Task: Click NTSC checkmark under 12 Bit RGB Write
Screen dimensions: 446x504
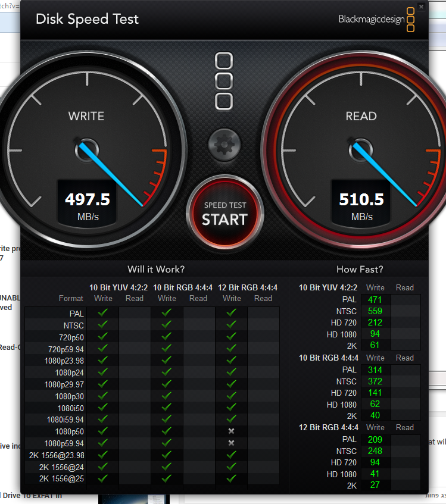Action: (232, 324)
